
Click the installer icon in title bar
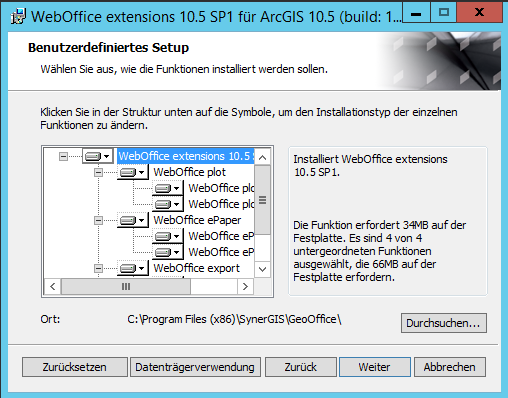coord(18,16)
